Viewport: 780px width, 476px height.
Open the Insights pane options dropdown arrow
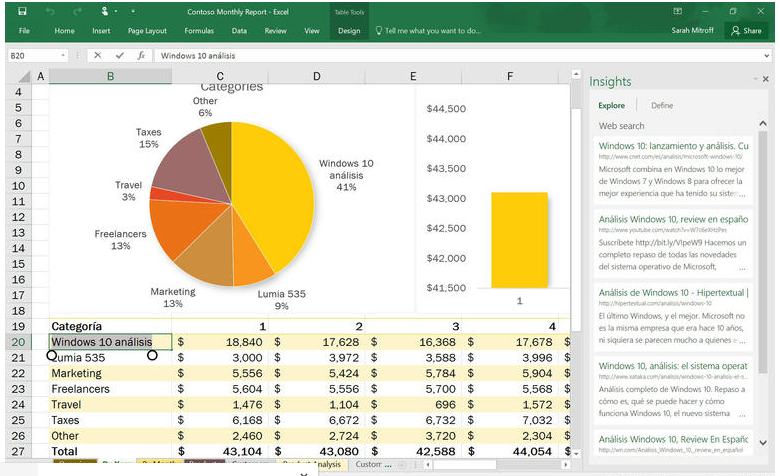click(x=755, y=79)
